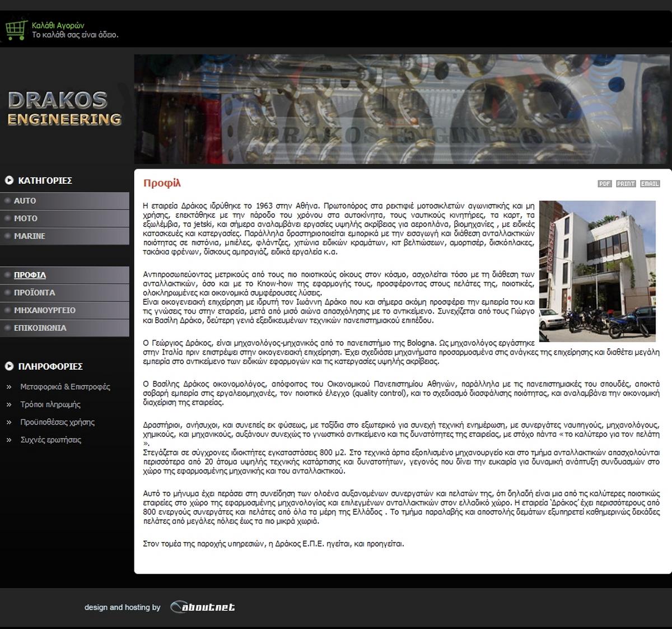Viewport: 672px width, 629px height.
Task: Click the EMAIL icon
Action: tap(650, 184)
